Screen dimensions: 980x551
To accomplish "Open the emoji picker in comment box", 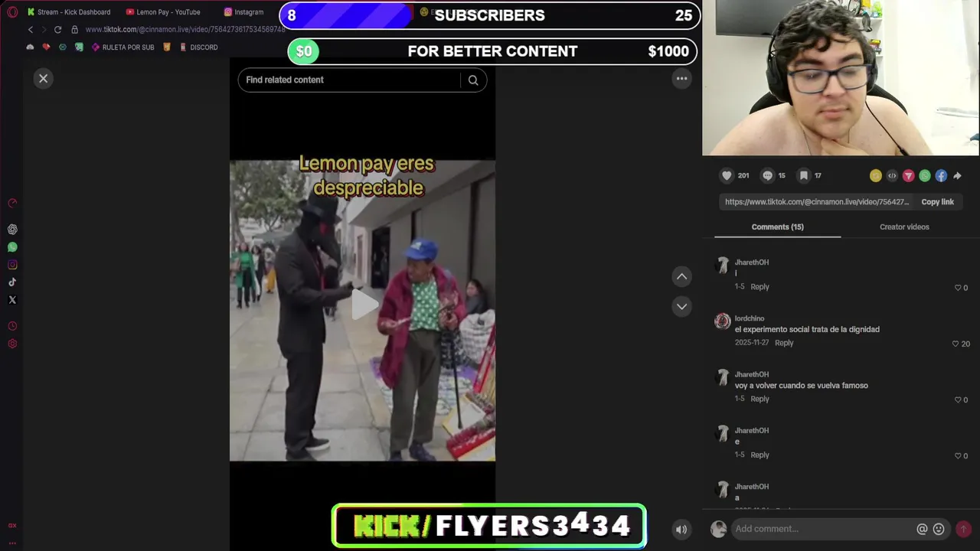I will [x=939, y=529].
